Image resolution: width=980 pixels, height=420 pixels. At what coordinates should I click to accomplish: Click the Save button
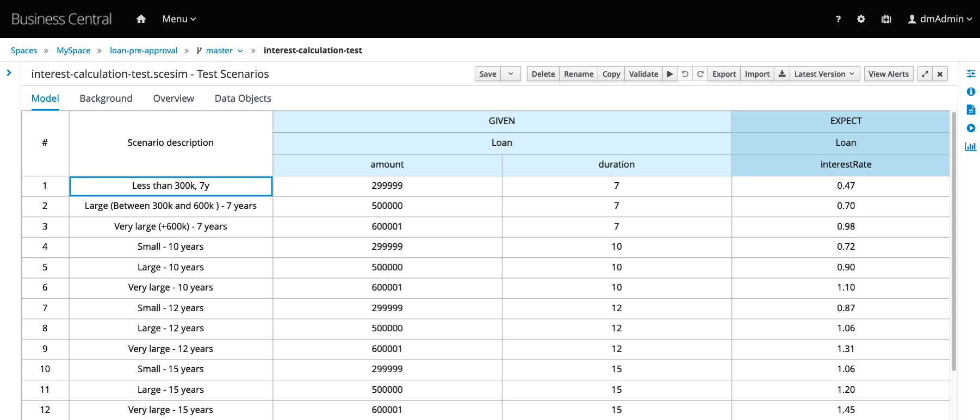(488, 74)
